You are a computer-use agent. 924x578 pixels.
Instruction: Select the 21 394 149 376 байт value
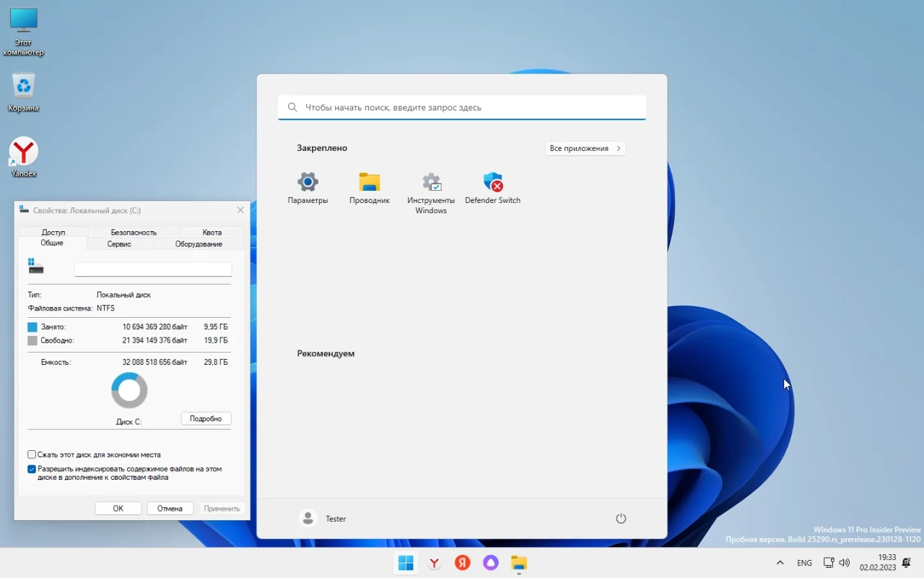click(x=154, y=340)
